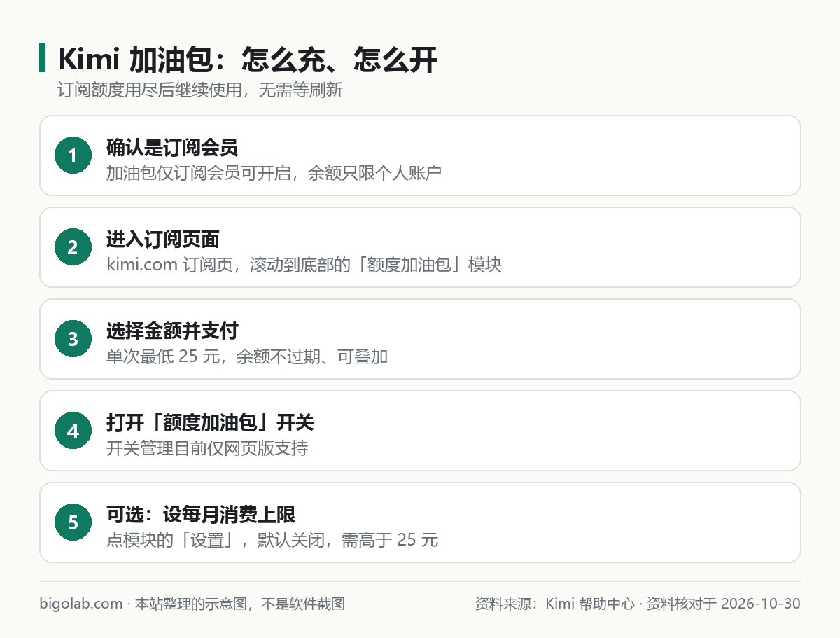Click the green accent bar beside title
Screen dimensions: 840x638
pyautogui.click(x=42, y=58)
